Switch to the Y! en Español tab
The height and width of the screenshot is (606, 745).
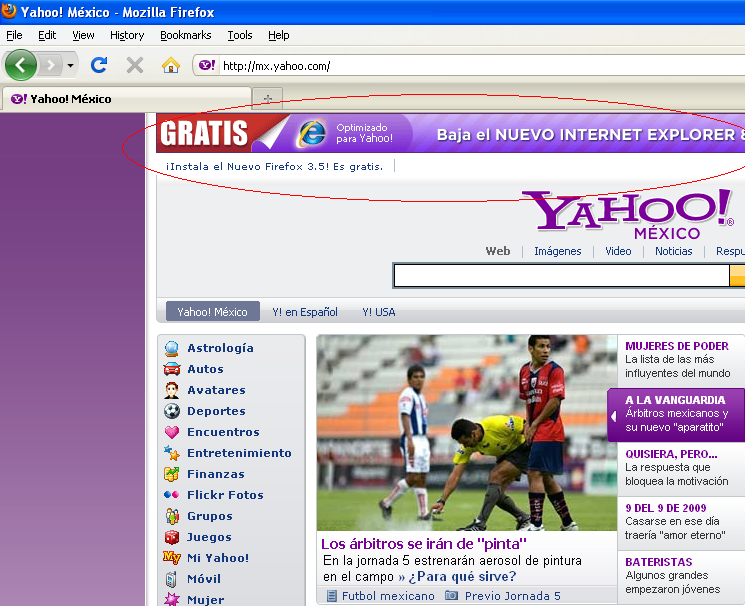pos(305,312)
